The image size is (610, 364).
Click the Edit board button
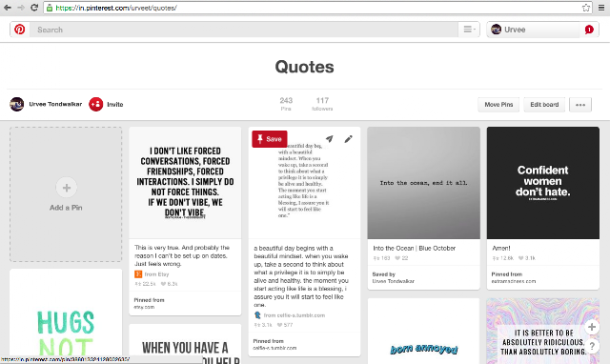544,105
